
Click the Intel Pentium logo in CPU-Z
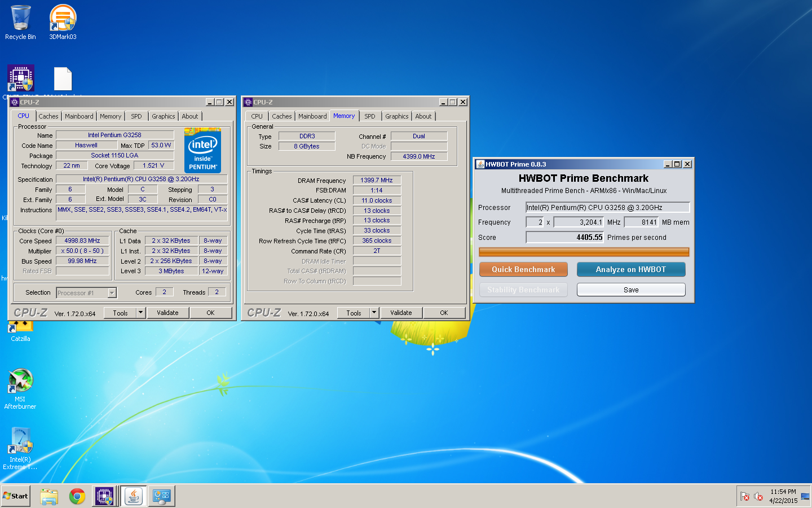click(x=202, y=151)
